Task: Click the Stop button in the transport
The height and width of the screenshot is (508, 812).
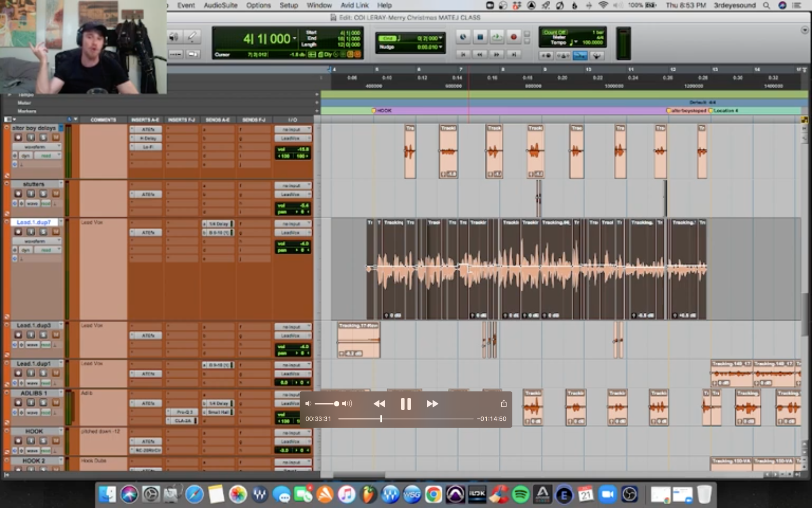Action: (x=479, y=37)
